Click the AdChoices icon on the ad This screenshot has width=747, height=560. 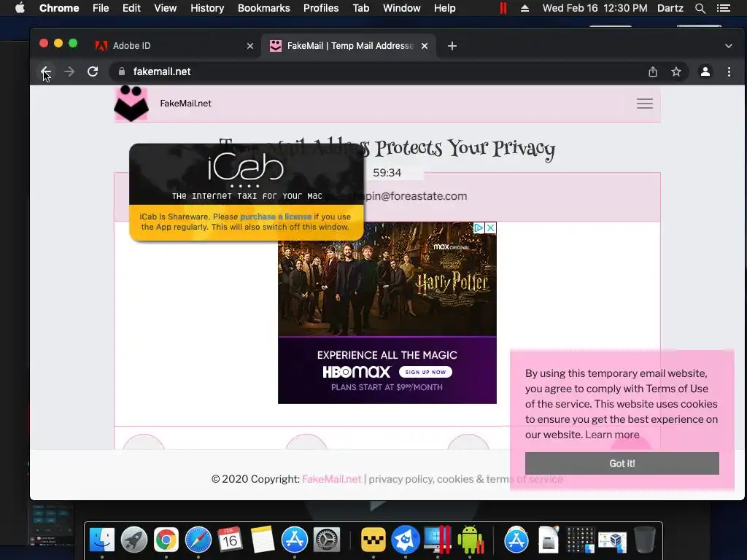479,227
